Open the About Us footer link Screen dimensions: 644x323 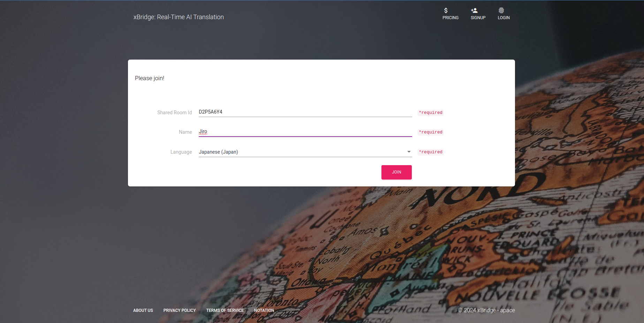[x=143, y=310]
